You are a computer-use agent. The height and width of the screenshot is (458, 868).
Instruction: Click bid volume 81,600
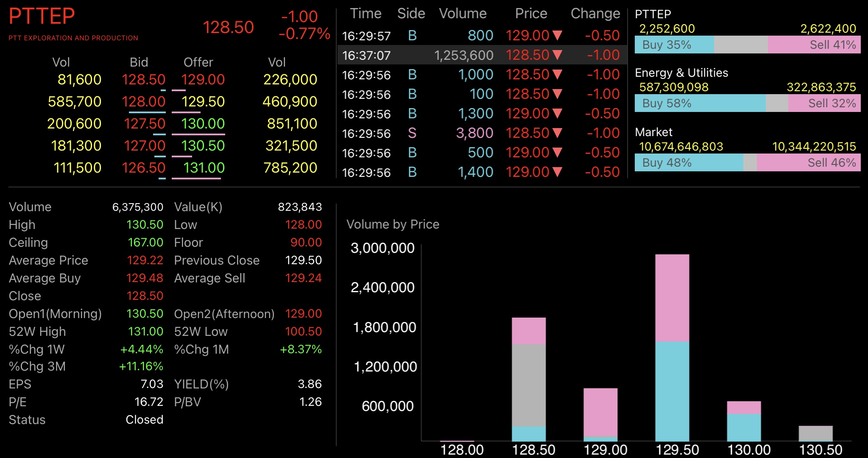coord(79,80)
